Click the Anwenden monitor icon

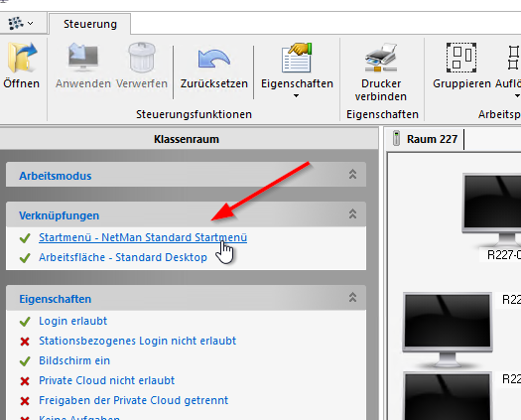[x=83, y=58]
